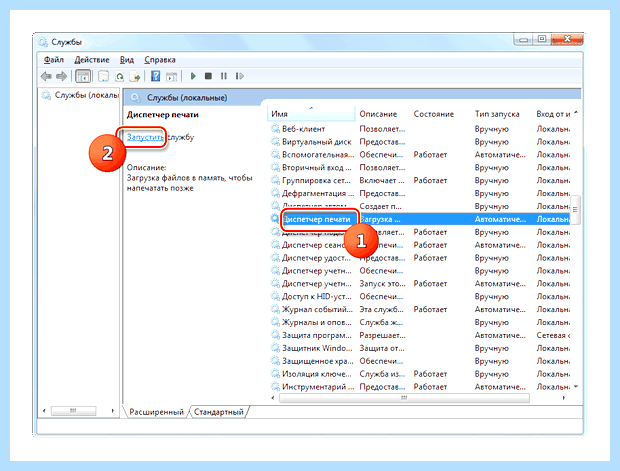Switch to the Расширенный tab

(156, 412)
